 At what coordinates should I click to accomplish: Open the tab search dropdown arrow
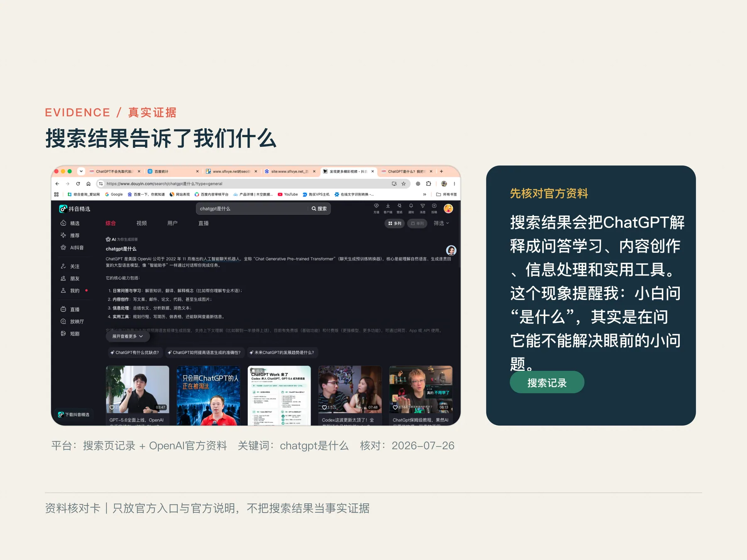pyautogui.click(x=81, y=171)
